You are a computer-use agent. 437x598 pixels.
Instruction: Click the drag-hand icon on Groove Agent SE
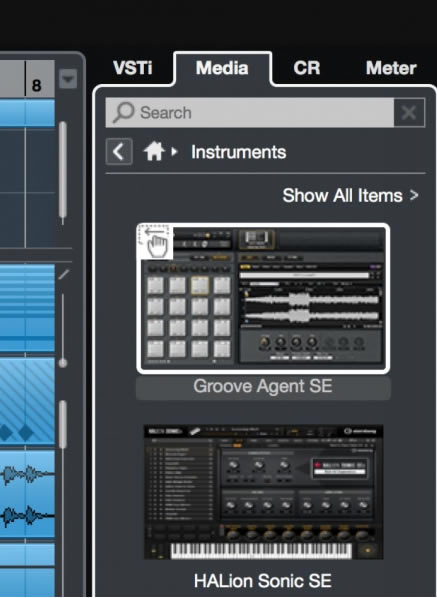[x=156, y=242]
